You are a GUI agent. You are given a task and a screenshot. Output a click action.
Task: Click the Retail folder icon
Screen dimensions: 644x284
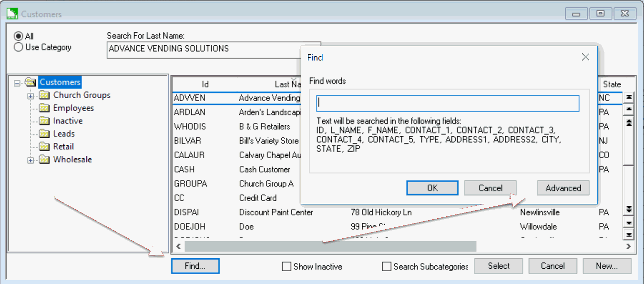(44, 147)
